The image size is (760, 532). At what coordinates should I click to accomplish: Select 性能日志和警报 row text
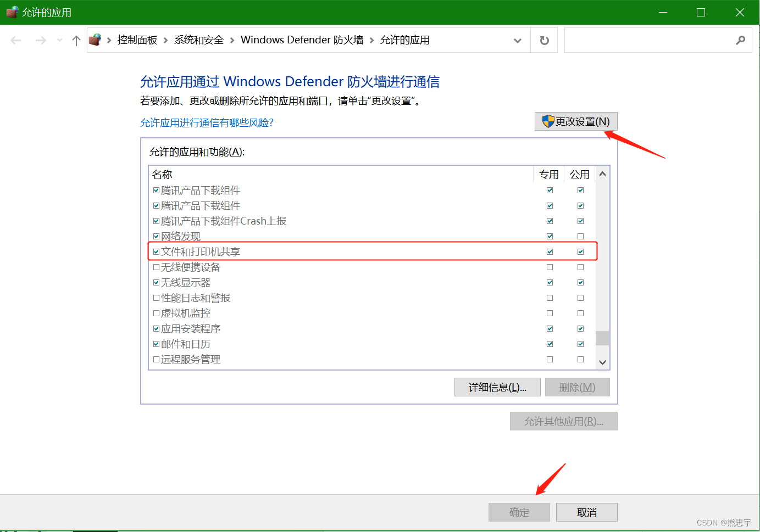196,298
